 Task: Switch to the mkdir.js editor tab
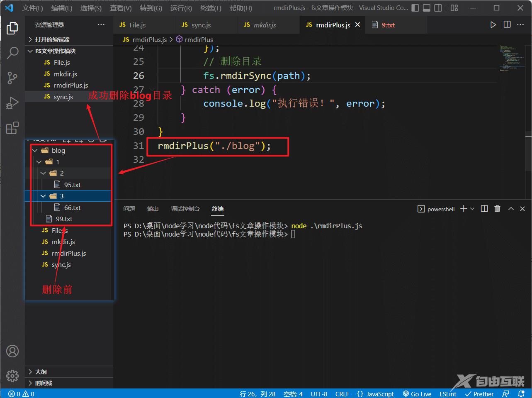coord(268,25)
